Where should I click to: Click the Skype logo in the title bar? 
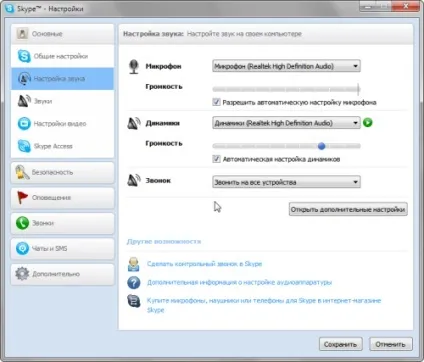click(10, 8)
